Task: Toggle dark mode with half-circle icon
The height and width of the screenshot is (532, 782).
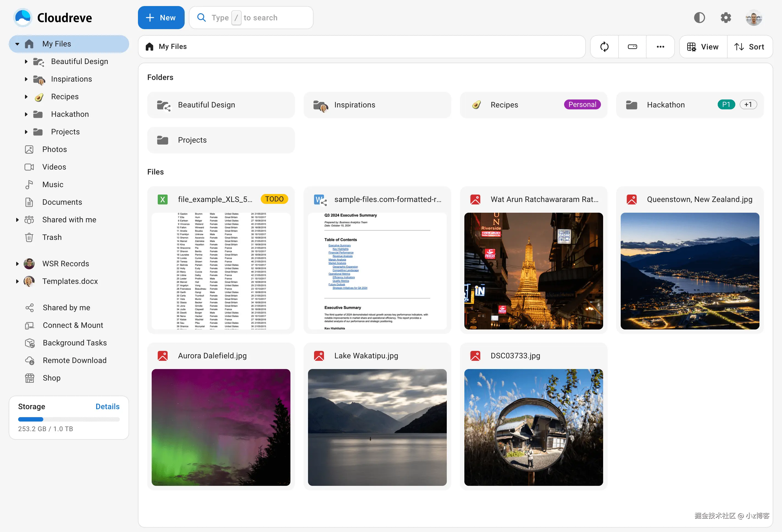Action: pos(699,18)
